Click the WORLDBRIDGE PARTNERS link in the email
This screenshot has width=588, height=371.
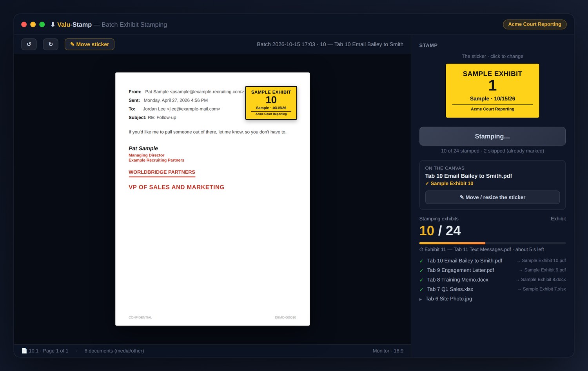(162, 172)
